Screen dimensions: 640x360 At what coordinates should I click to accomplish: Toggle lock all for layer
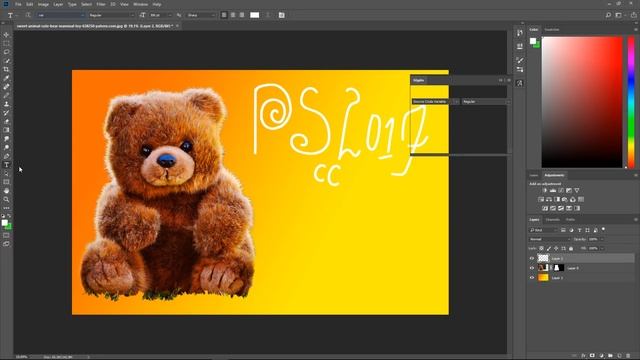[x=571, y=248]
